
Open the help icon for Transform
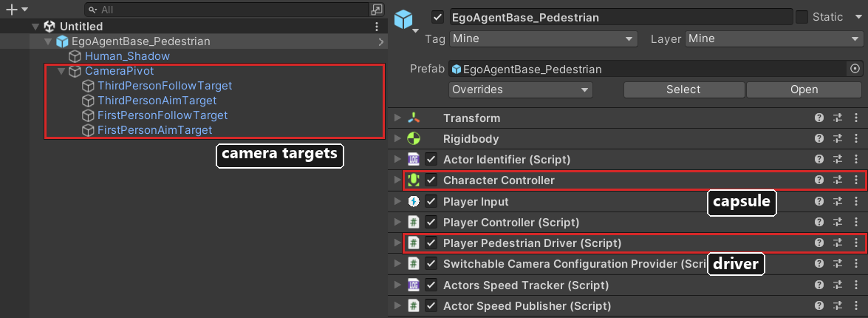(x=819, y=118)
